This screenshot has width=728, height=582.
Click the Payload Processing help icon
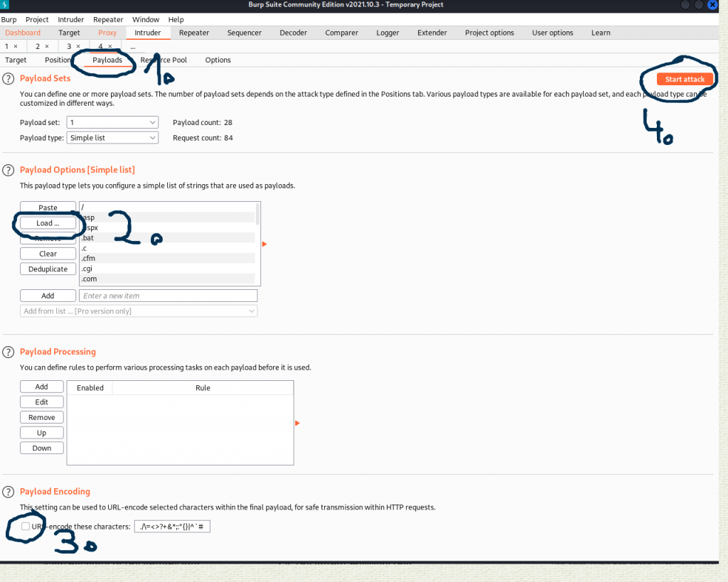9,352
